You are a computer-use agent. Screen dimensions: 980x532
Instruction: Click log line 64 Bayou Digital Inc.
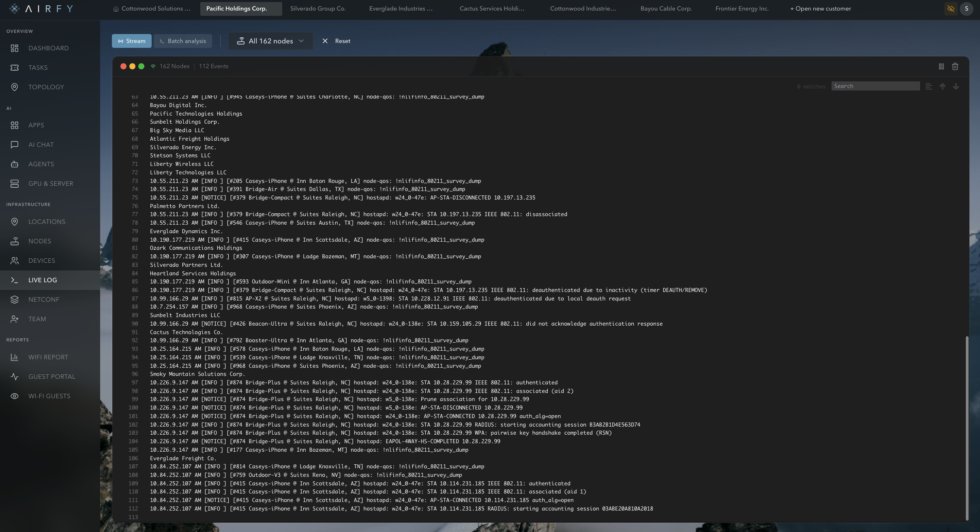click(178, 105)
